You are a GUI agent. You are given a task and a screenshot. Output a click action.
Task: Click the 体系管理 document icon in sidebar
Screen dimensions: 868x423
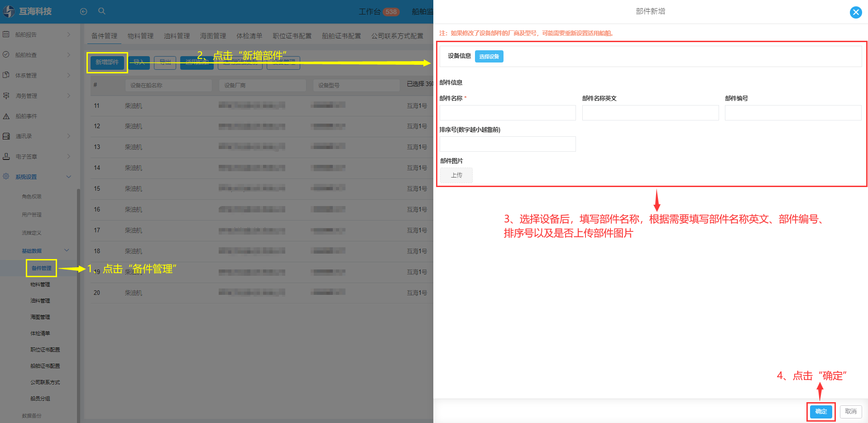click(6, 75)
